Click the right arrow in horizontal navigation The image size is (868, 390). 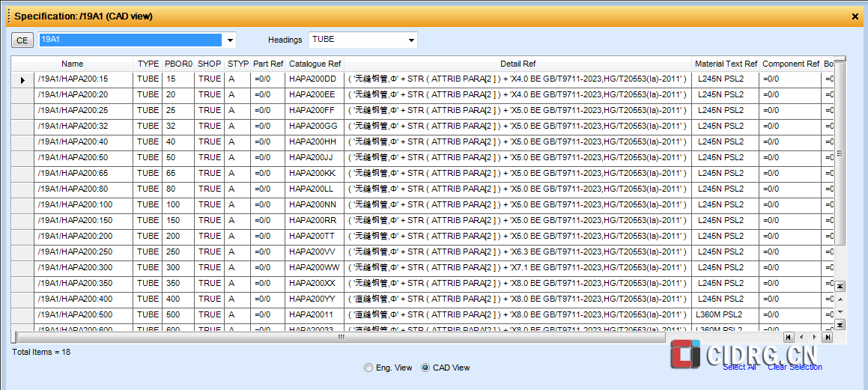tap(814, 337)
